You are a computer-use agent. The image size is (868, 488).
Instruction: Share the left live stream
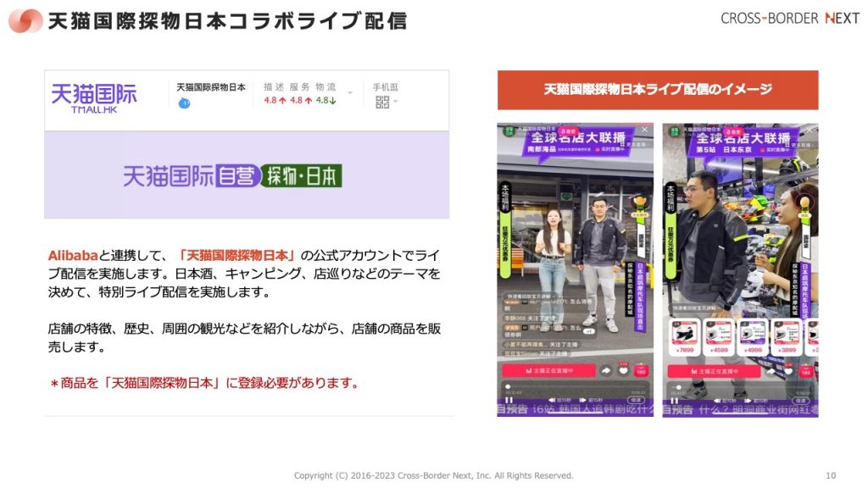click(607, 371)
